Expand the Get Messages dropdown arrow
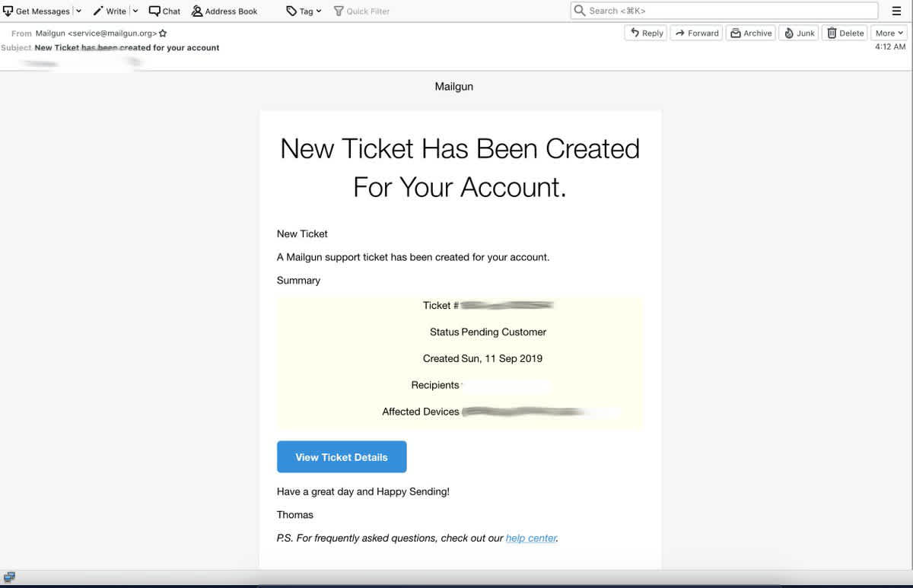The width and height of the screenshot is (913, 588). (x=78, y=11)
